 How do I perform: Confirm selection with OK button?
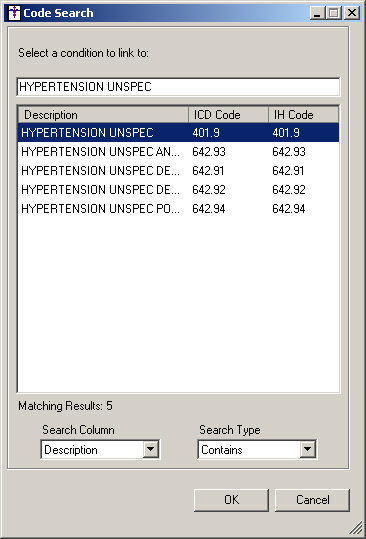point(231,500)
